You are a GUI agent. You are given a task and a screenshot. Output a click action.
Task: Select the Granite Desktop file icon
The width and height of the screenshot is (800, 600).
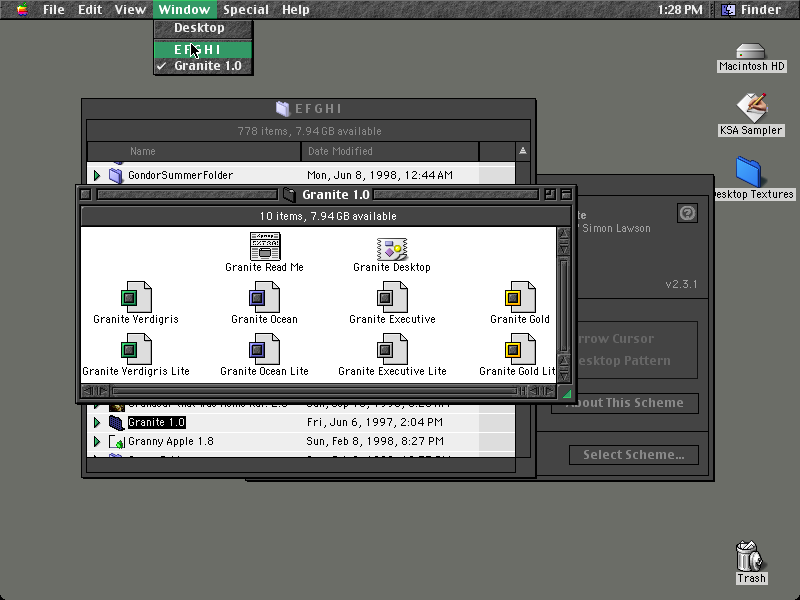pyautogui.click(x=392, y=248)
